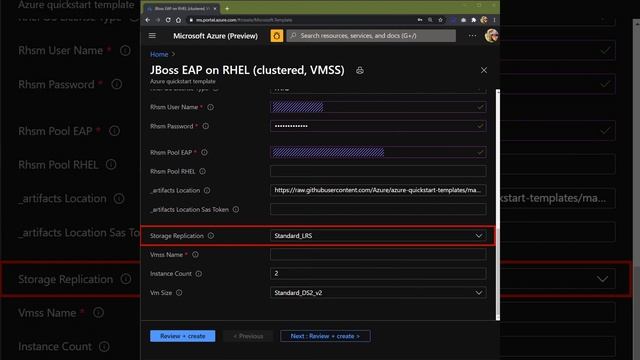This screenshot has width=640, height=360.
Task: Open the browser extensions puzzle icon
Action: (x=473, y=20)
